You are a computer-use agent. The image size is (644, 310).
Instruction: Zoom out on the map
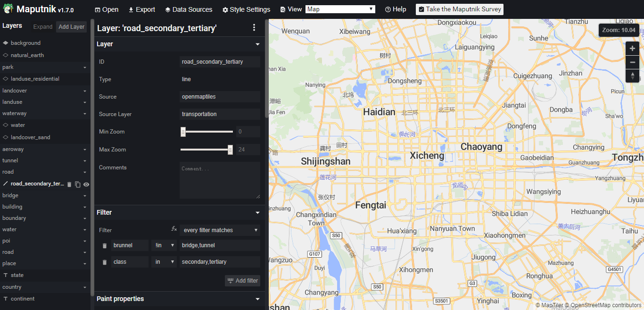tap(633, 62)
